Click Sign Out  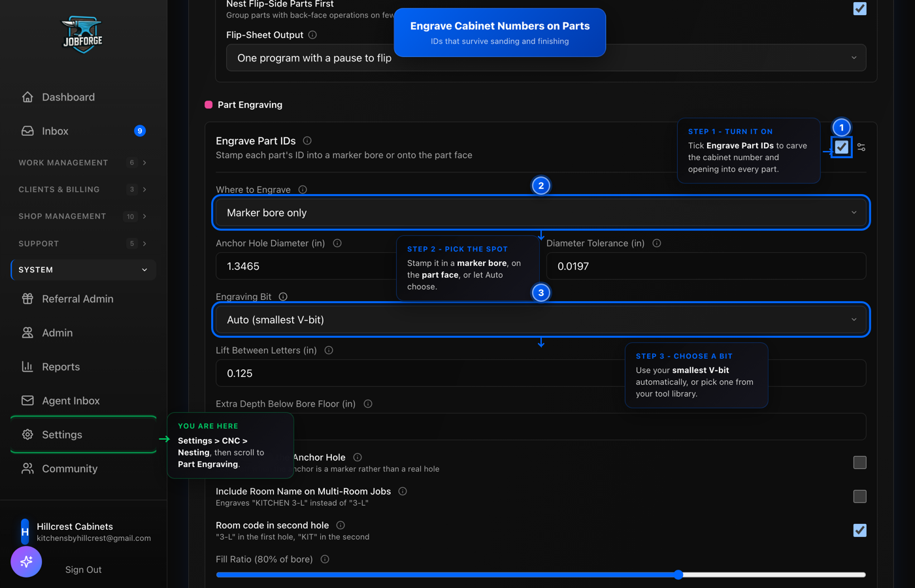click(84, 570)
